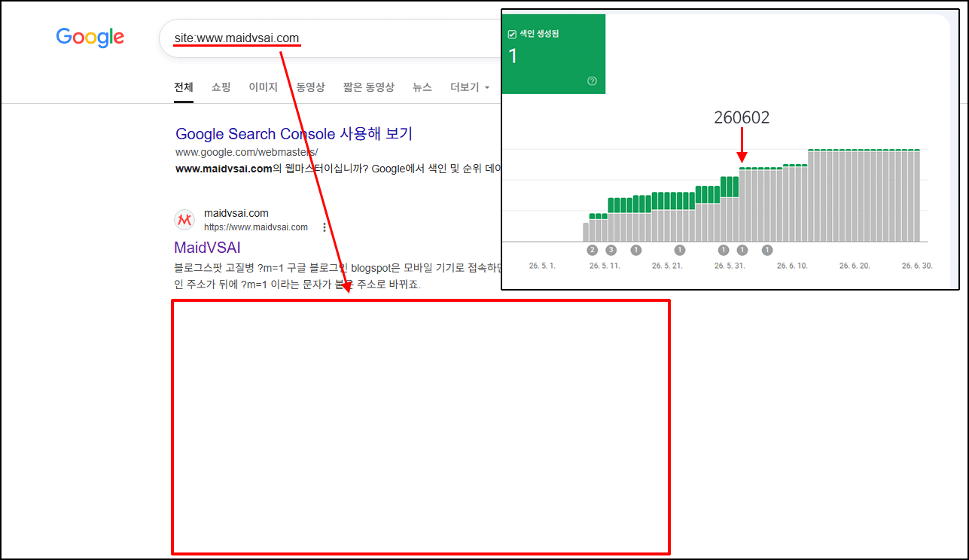This screenshot has height=560, width=969.
Task: Go to the 동영상 tab
Action: coord(310,87)
